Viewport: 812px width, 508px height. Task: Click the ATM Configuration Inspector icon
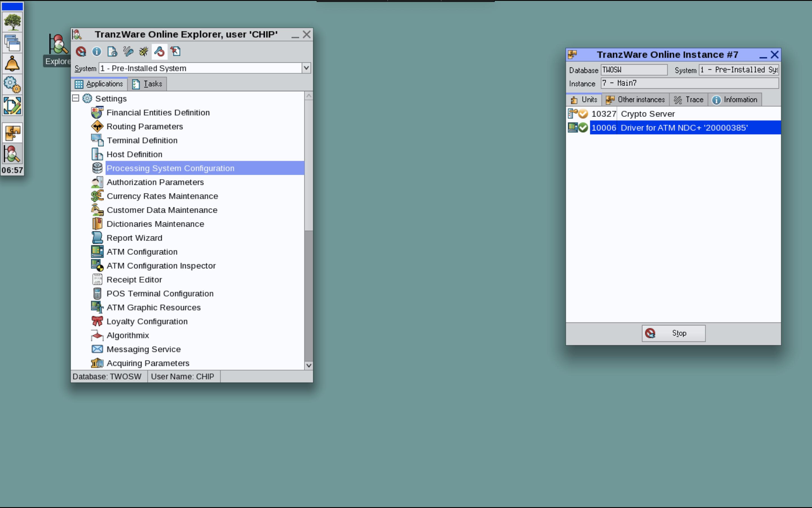(97, 265)
